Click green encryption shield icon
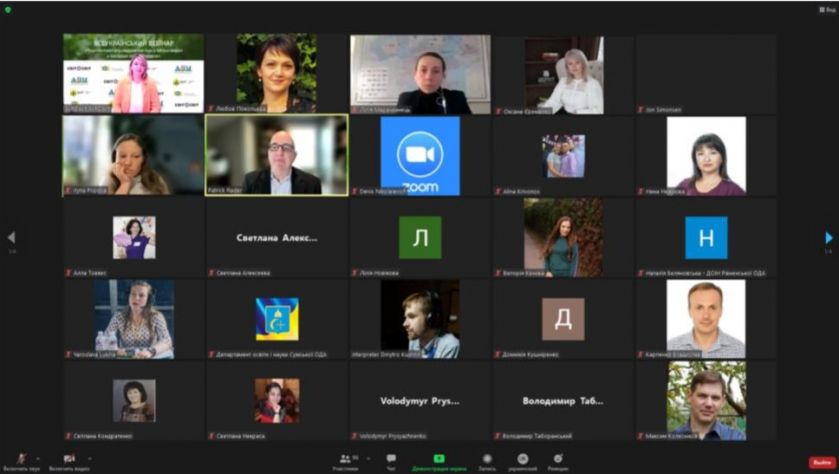The width and height of the screenshot is (839, 474). (x=7, y=10)
